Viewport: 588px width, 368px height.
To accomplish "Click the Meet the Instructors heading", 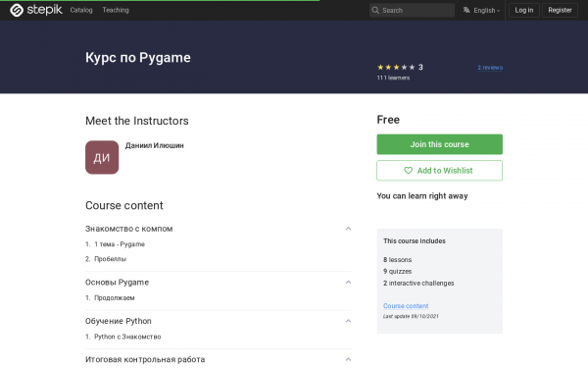I will coord(137,121).
